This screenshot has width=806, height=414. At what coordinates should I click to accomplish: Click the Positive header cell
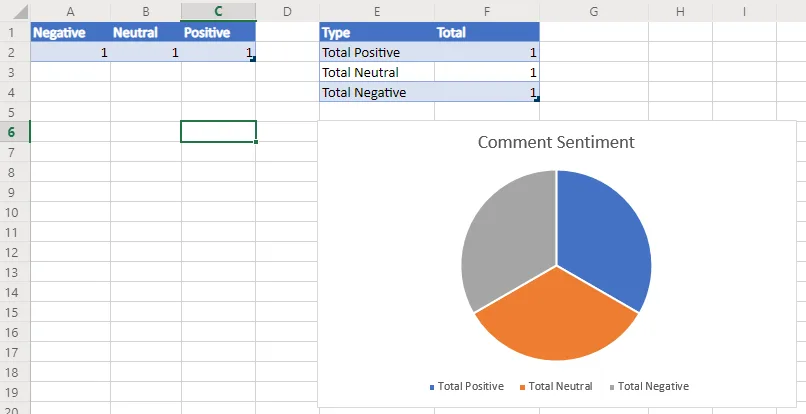point(218,32)
